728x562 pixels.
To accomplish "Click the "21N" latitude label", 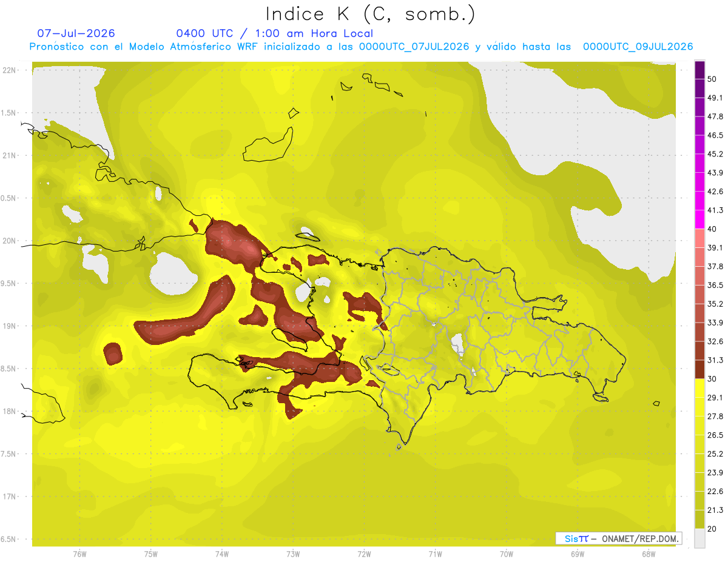I will click(9, 155).
